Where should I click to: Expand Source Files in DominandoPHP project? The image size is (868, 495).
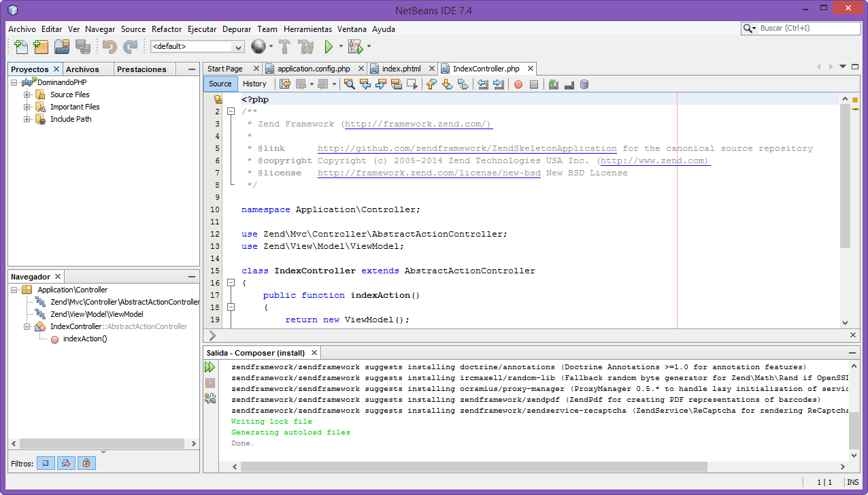coord(29,95)
